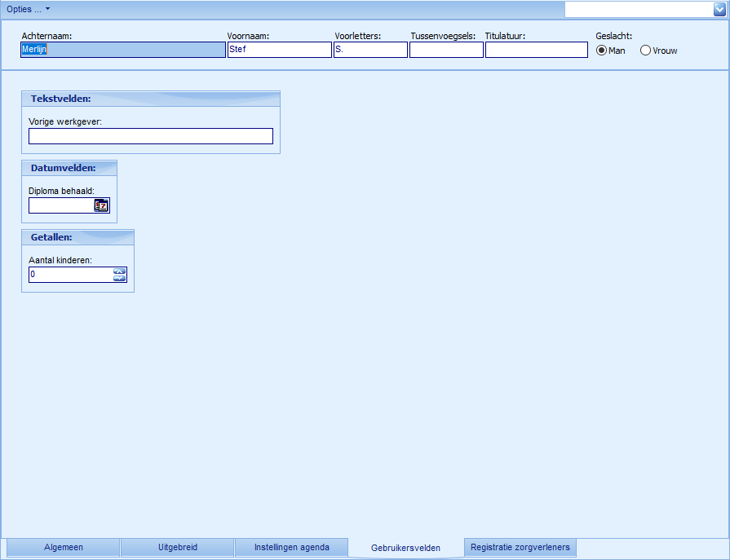This screenshot has width=730, height=560.
Task: Select the Gebruikersvelden tab
Action: point(405,548)
